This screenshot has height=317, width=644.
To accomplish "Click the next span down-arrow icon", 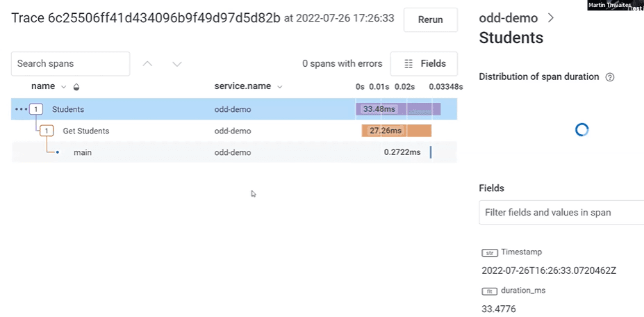I will pyautogui.click(x=176, y=64).
